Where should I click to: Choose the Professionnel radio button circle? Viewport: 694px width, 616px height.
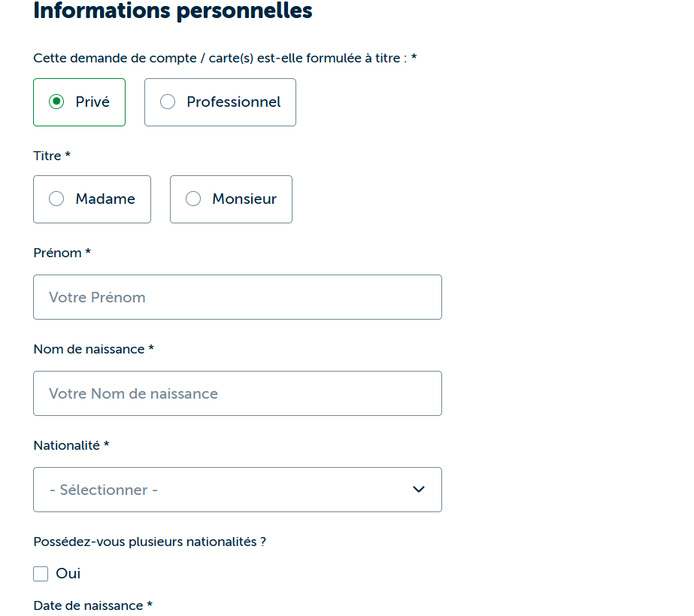pos(168,102)
